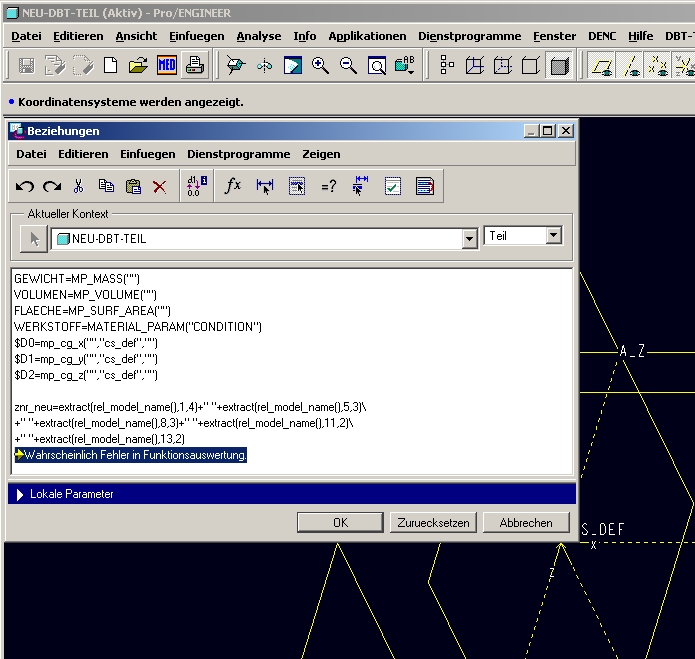Toggle between dimension values and names
Screen dimensions: 695x659
pyautogui.click(x=197, y=186)
